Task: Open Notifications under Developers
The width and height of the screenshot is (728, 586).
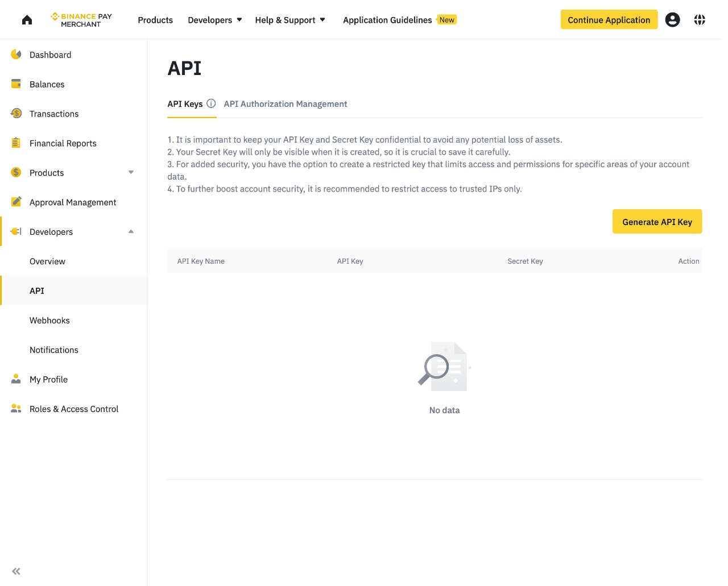Action: pos(54,350)
